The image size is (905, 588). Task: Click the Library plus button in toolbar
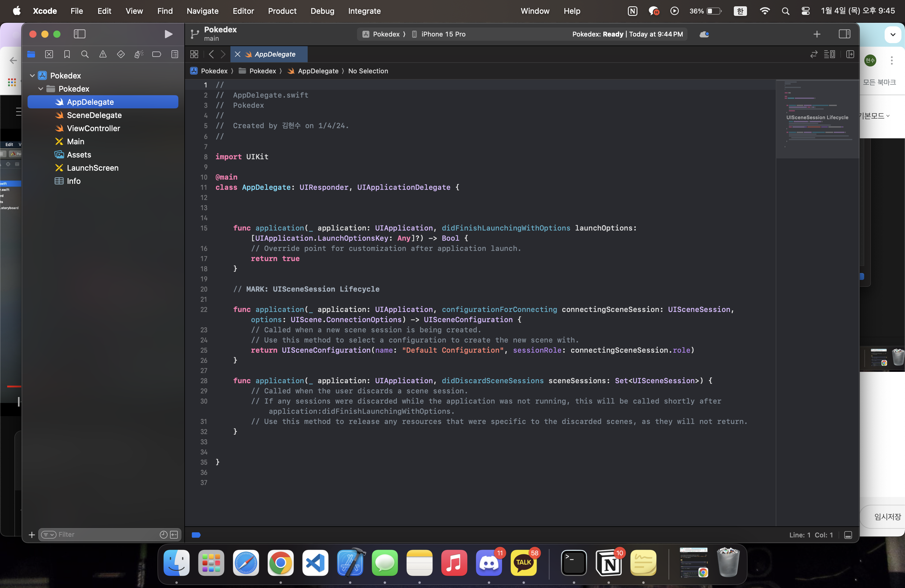pyautogui.click(x=817, y=34)
